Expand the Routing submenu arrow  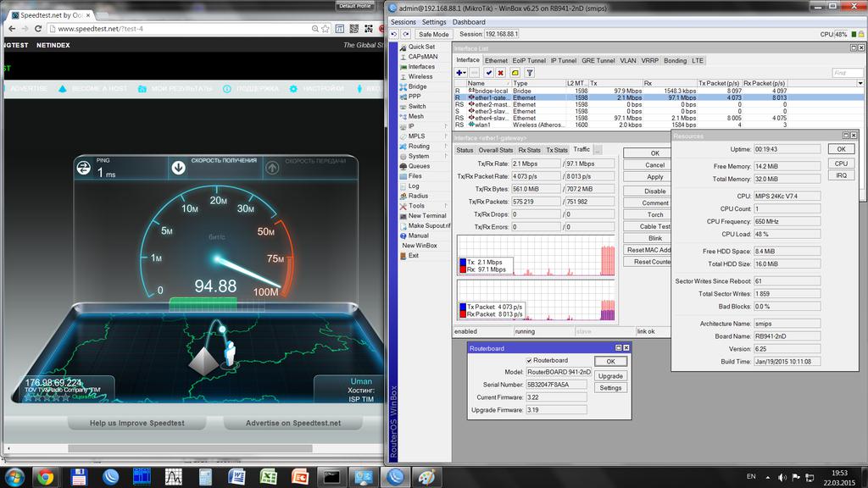446,146
